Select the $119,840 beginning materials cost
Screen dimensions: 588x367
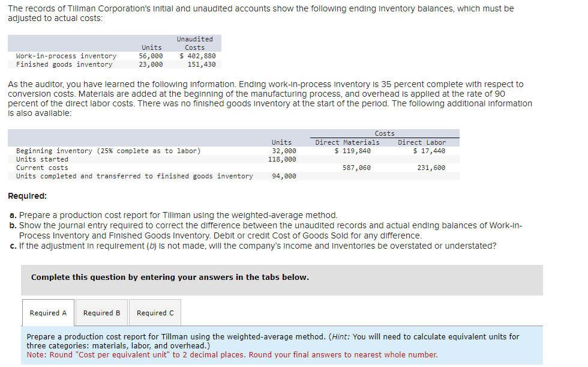pyautogui.click(x=352, y=151)
